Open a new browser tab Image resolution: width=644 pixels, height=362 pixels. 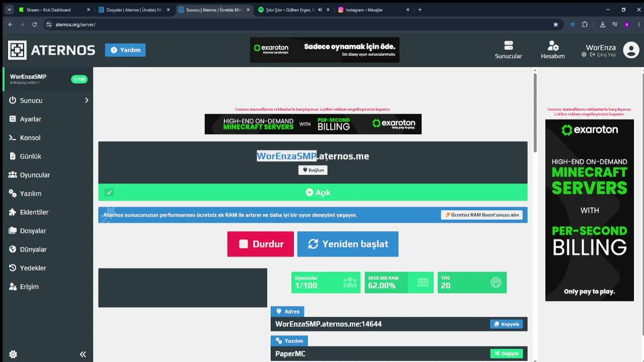(x=420, y=10)
